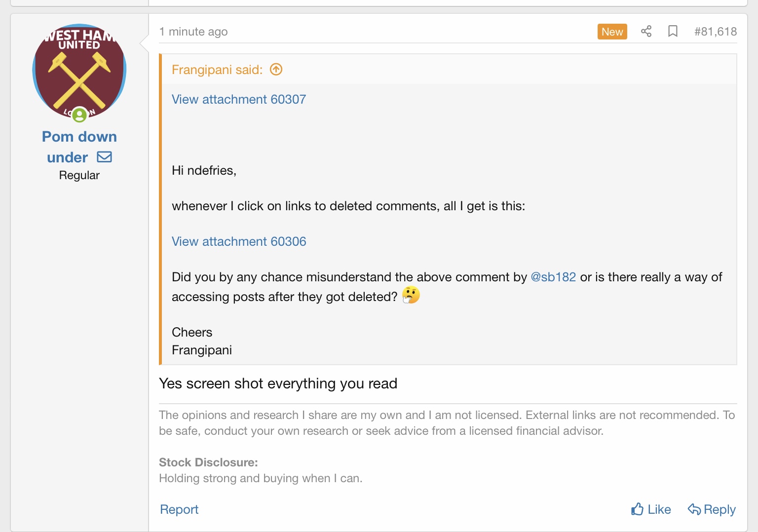The image size is (758, 532).
Task: Open View attachment 60307 link
Action: coord(239,99)
